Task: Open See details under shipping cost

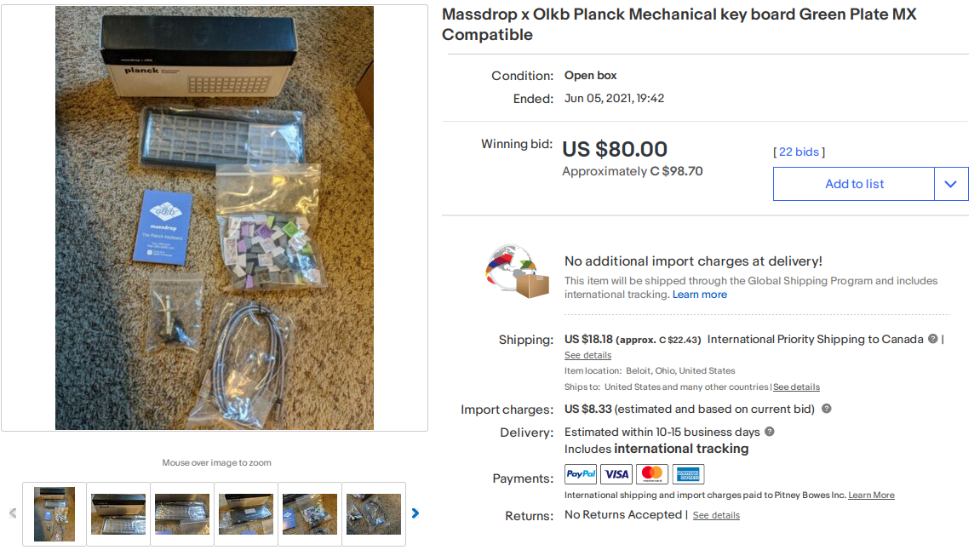Action: [587, 355]
